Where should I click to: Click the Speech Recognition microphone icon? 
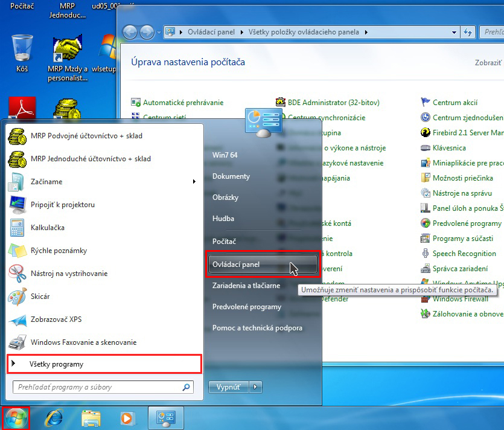(426, 254)
